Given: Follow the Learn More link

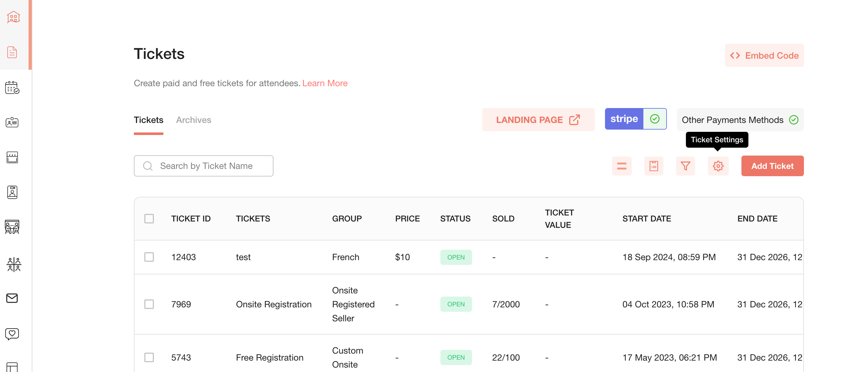Looking at the screenshot, I should coord(325,83).
